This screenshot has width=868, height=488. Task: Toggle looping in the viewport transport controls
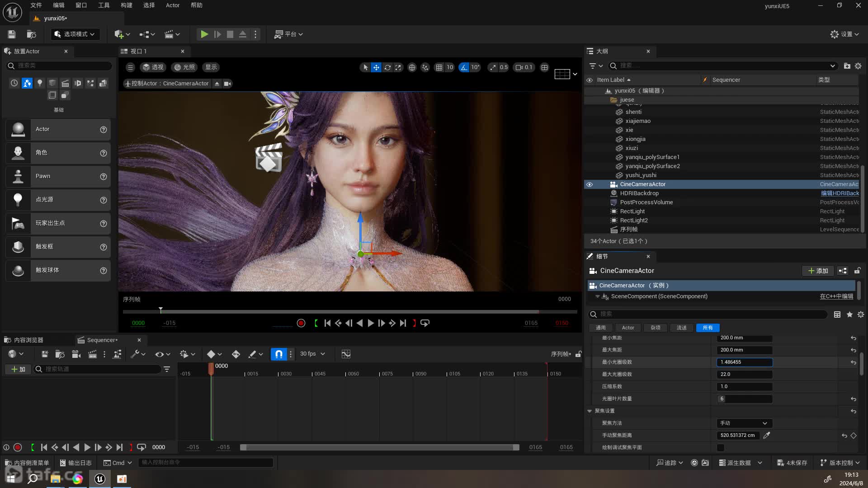pyautogui.click(x=425, y=323)
